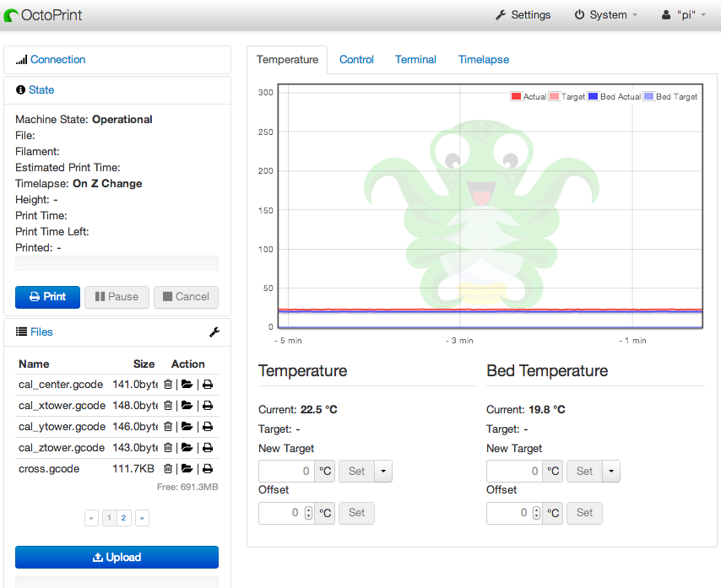Switch to the Timelapse tab
Viewport: 721px width, 588px height.
pos(484,60)
